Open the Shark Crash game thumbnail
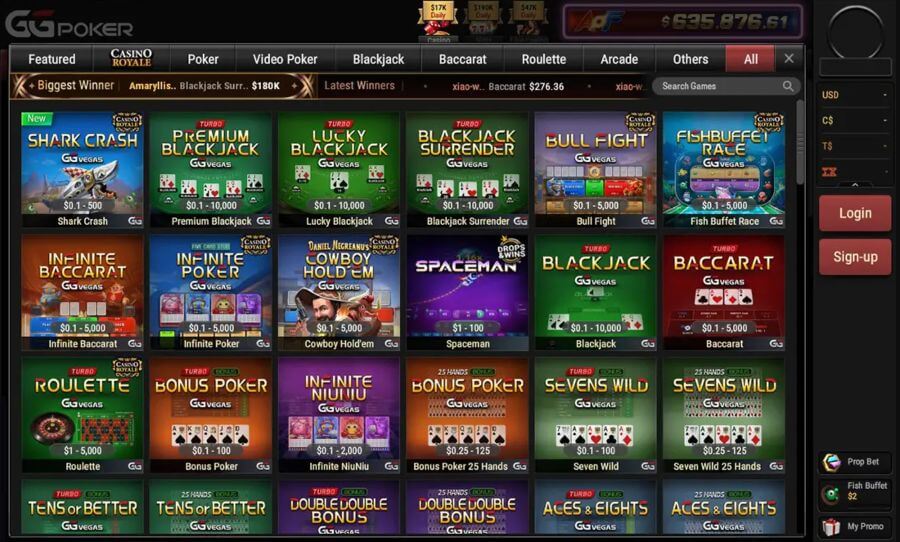 tap(82, 170)
